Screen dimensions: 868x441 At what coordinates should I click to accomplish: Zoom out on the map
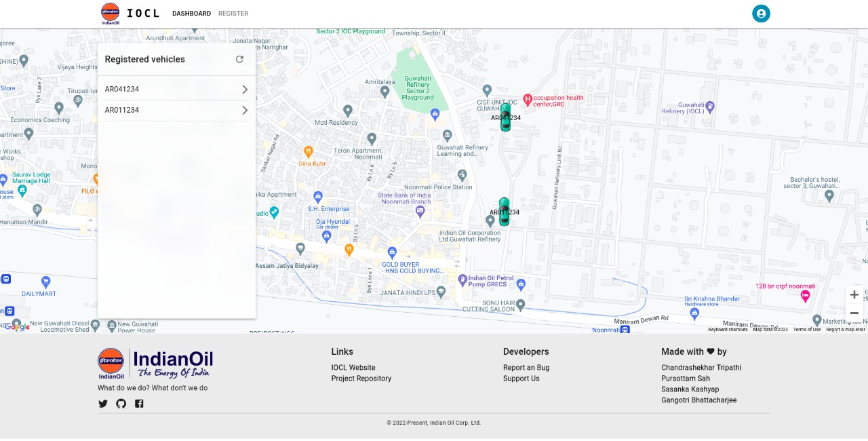tap(854, 313)
